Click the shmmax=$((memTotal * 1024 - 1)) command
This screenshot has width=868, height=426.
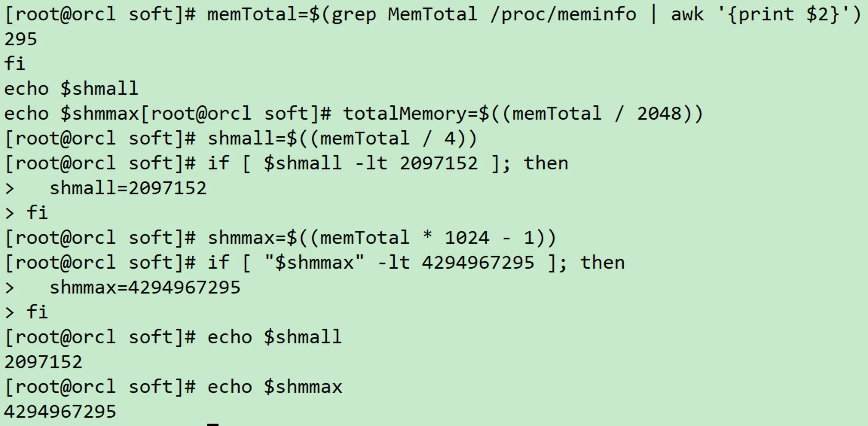(382, 238)
